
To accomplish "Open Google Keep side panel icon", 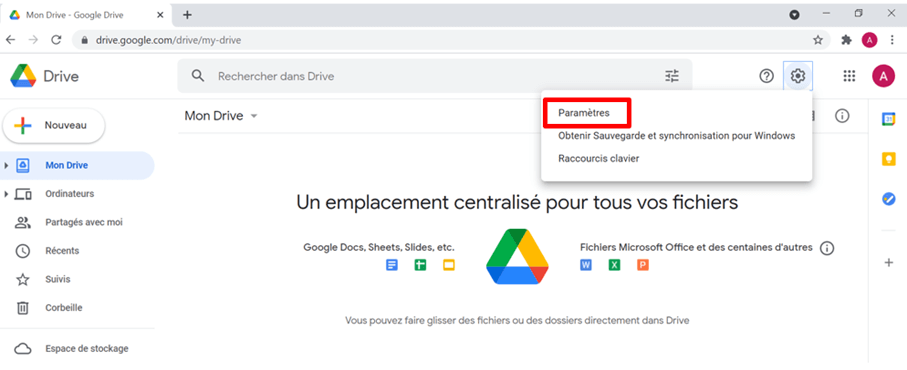I will 888,159.
